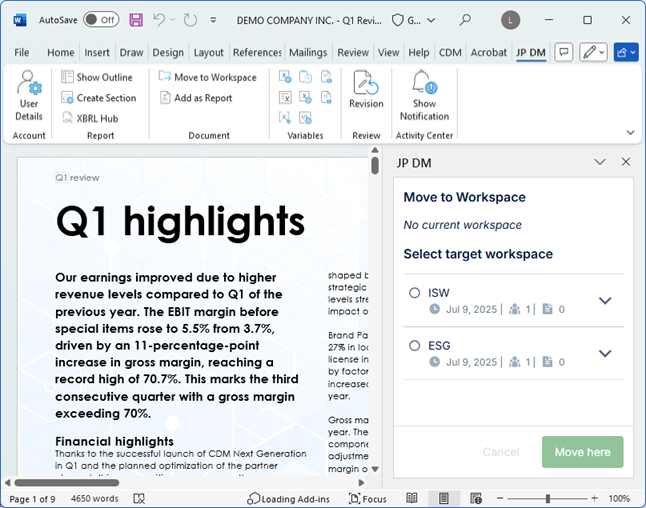Click the Print Layout view icon
646x508 pixels.
[444, 499]
